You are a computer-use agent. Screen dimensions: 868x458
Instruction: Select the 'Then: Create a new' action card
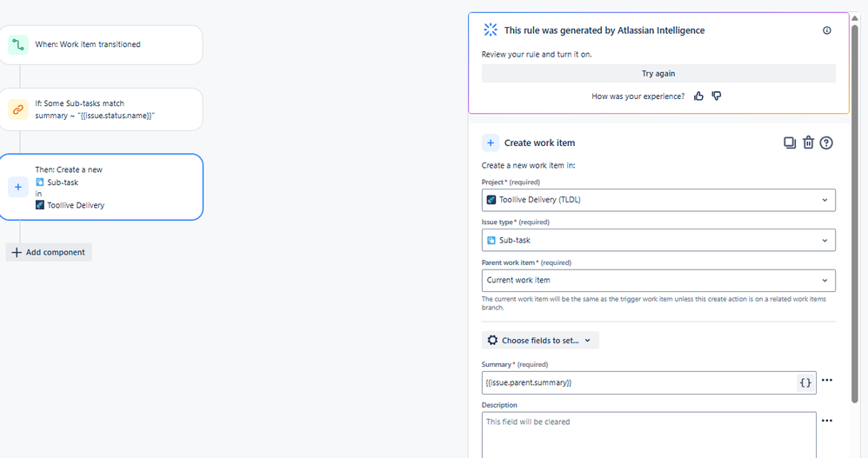(x=101, y=187)
